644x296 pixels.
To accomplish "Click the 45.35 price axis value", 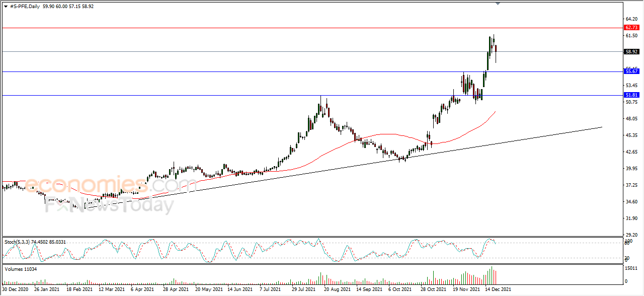I will 631,135.
